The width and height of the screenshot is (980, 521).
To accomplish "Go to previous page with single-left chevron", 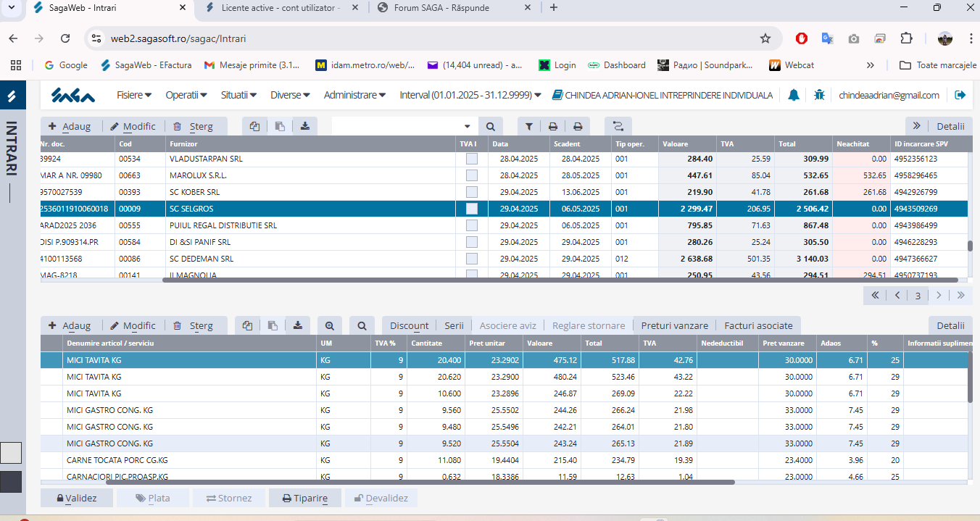I will pyautogui.click(x=897, y=295).
